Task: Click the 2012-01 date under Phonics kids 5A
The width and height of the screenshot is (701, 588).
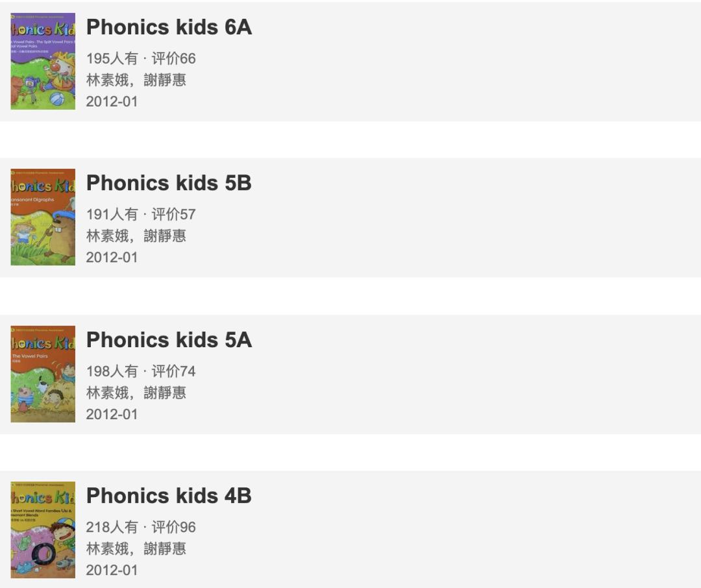Action: [x=112, y=414]
